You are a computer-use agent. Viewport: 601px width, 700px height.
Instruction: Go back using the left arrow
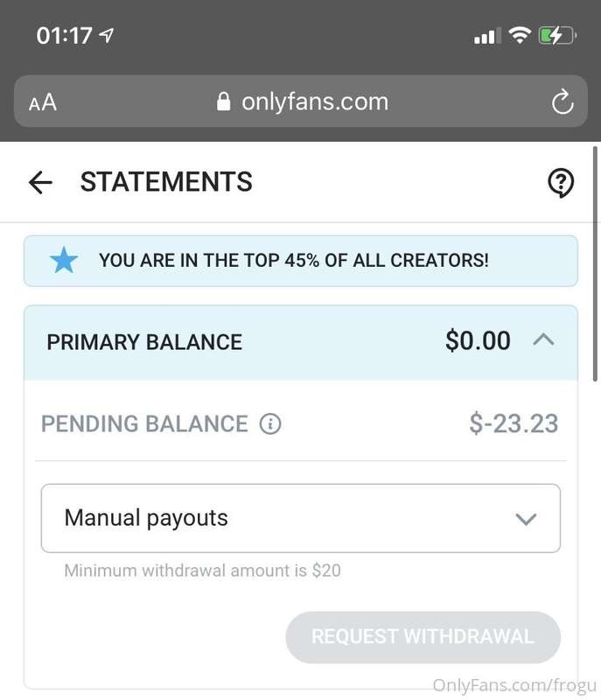click(40, 182)
